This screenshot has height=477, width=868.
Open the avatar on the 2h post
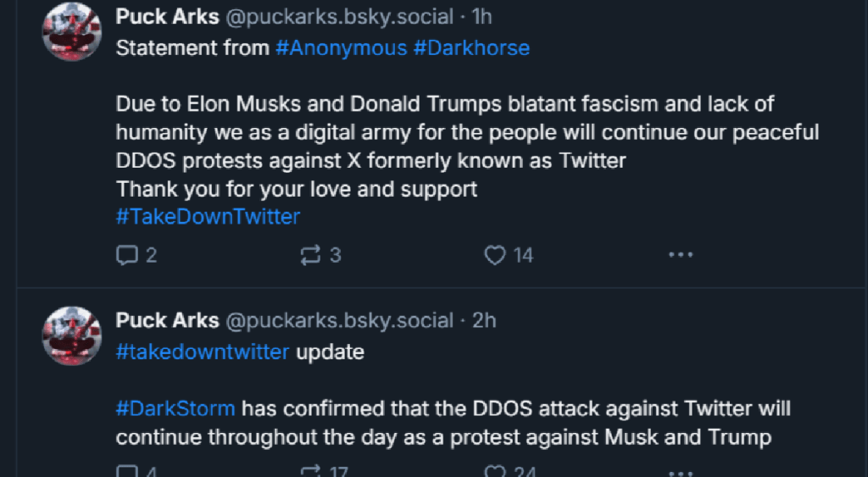[x=72, y=336]
